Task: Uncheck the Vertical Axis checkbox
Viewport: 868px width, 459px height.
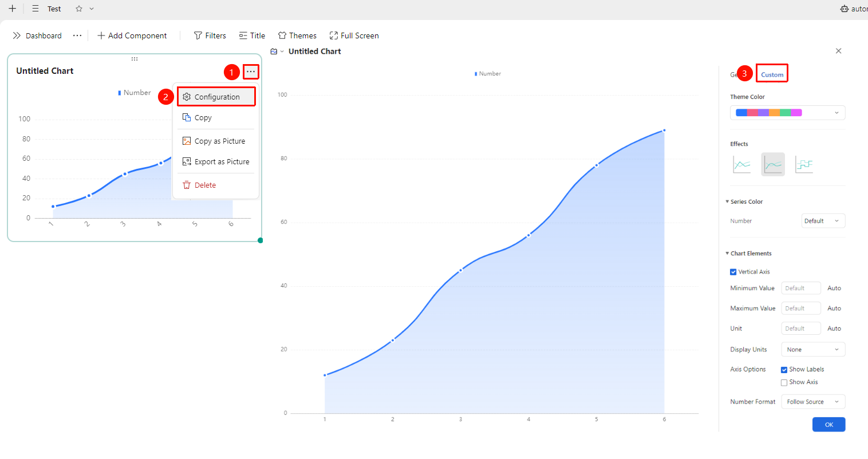Action: click(x=733, y=272)
